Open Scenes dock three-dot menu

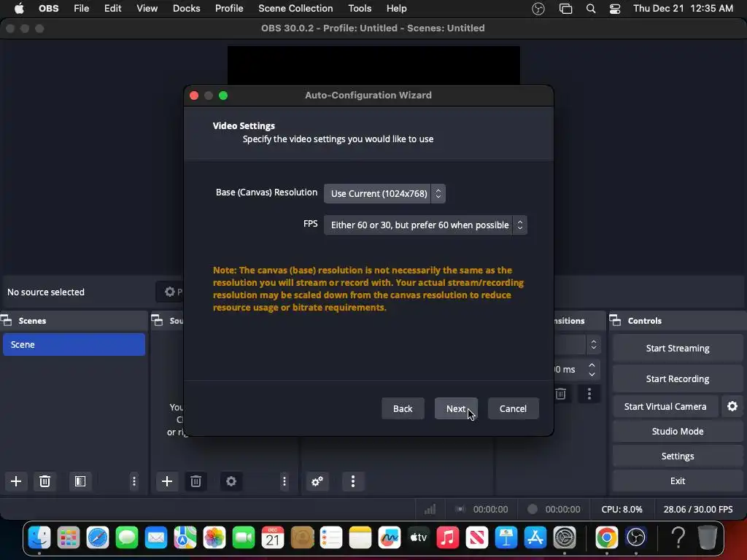coord(134,481)
